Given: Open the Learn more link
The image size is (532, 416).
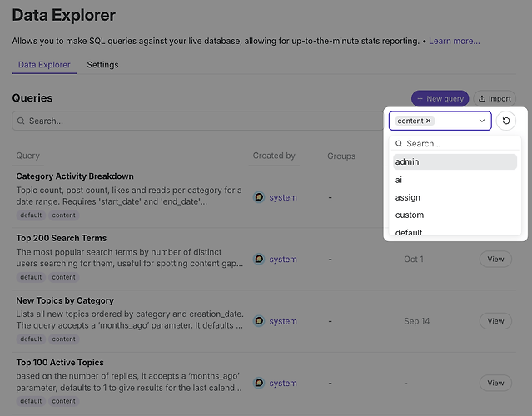Looking at the screenshot, I should tap(455, 41).
